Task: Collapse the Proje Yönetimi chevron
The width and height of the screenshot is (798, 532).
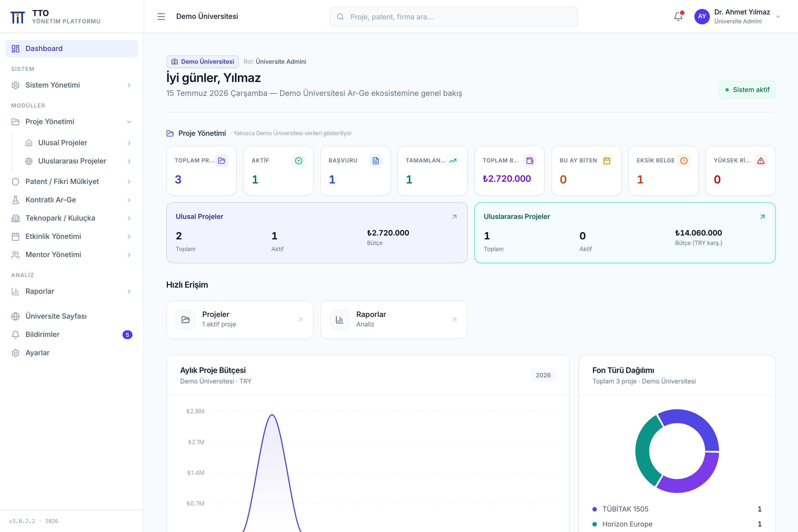Action: pos(129,122)
